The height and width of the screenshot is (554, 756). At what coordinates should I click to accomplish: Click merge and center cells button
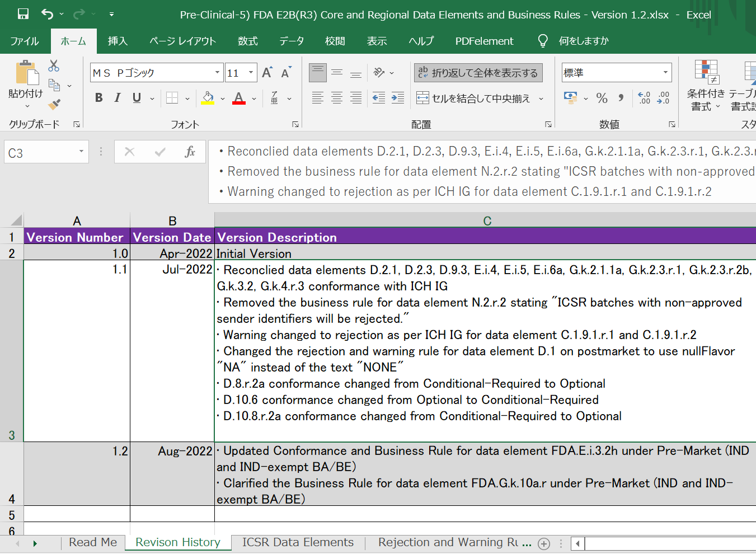(x=474, y=98)
